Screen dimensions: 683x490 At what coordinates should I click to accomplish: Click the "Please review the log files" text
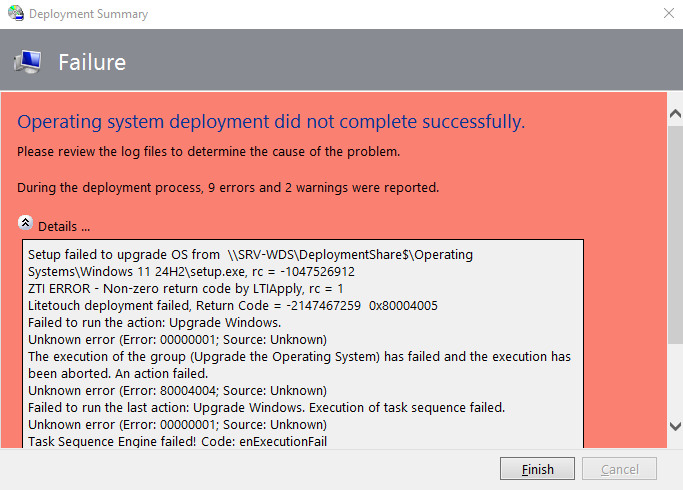coord(208,152)
